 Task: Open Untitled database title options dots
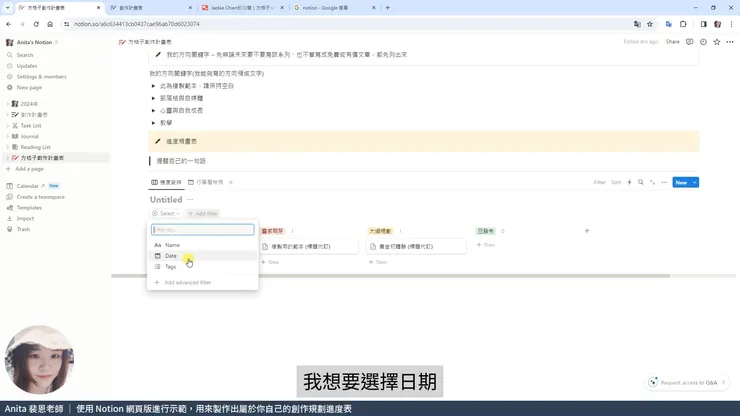coord(190,200)
